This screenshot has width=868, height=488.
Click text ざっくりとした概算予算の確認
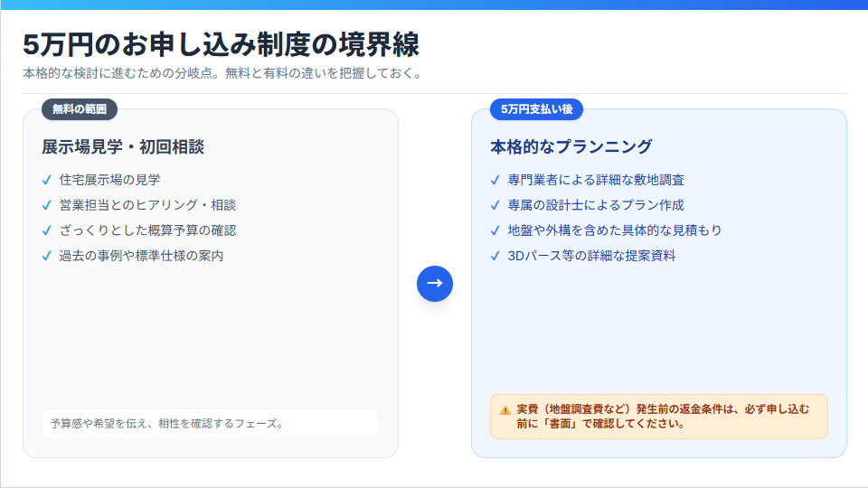point(147,230)
